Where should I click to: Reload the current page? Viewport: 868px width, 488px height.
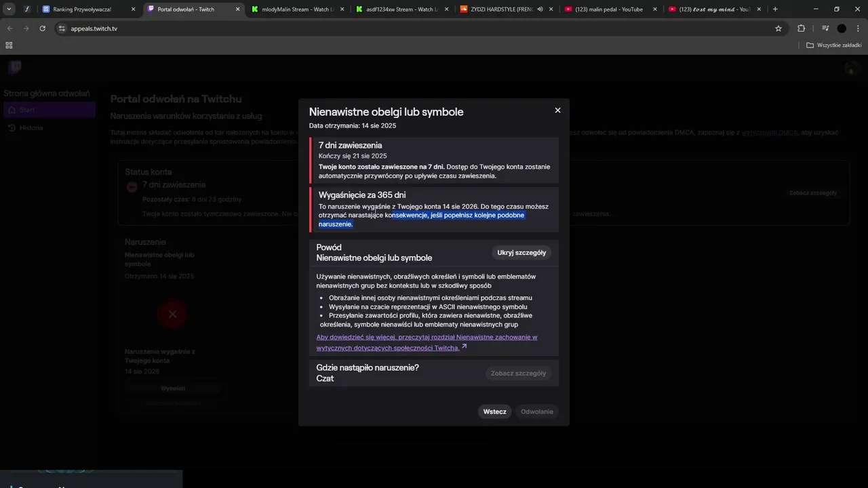43,28
